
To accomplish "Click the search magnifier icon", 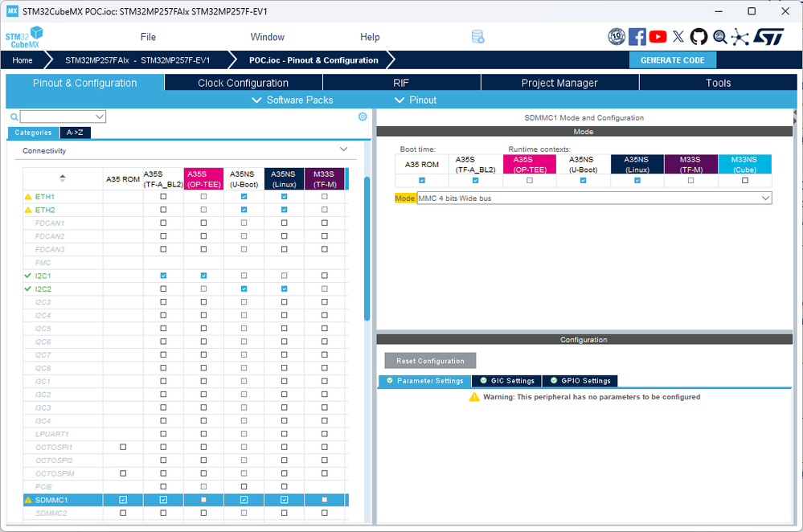I will point(14,117).
